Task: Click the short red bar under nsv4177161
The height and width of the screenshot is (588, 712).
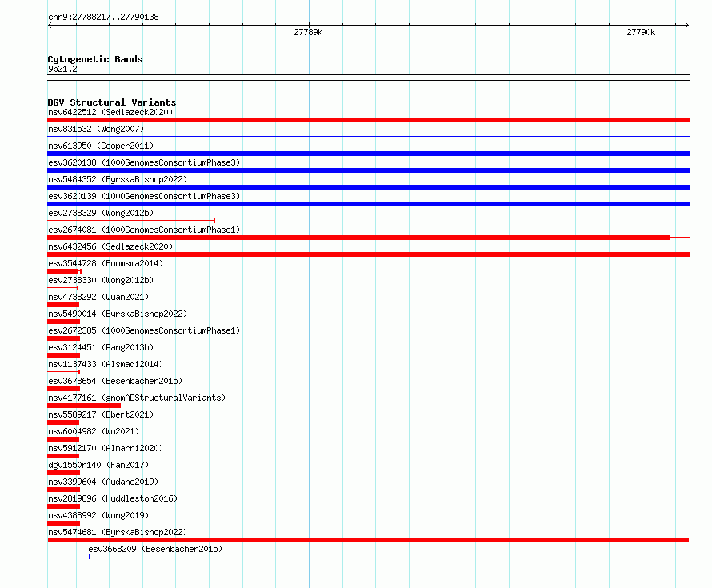Action: click(84, 406)
